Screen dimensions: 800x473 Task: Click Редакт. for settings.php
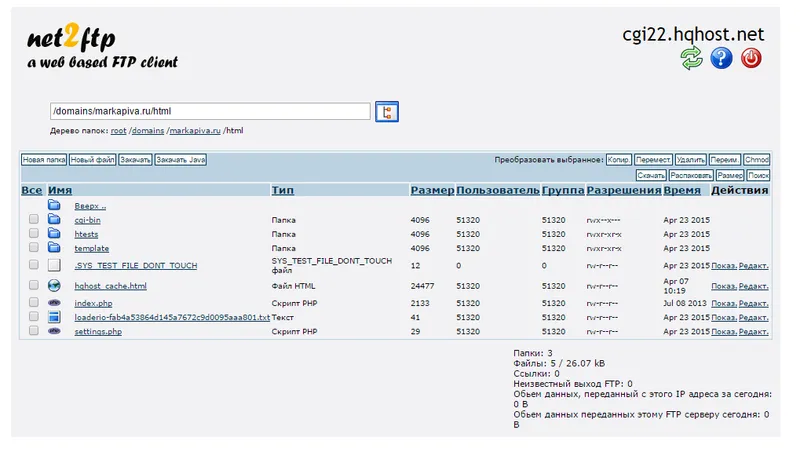[x=754, y=332]
